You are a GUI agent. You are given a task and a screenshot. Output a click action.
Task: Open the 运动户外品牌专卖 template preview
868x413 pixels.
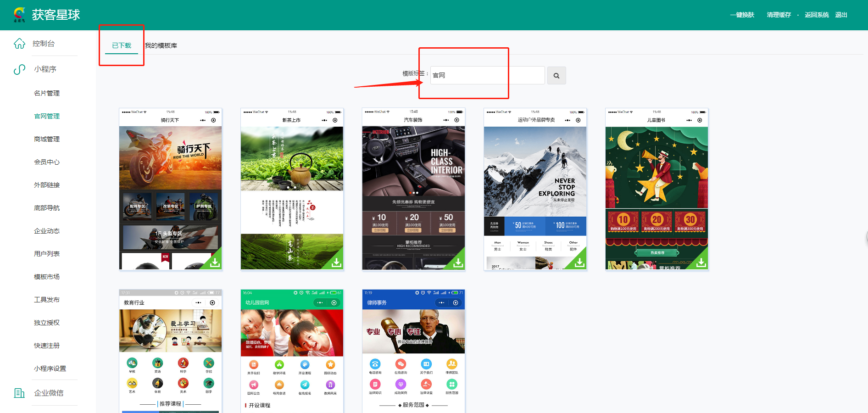coord(535,189)
